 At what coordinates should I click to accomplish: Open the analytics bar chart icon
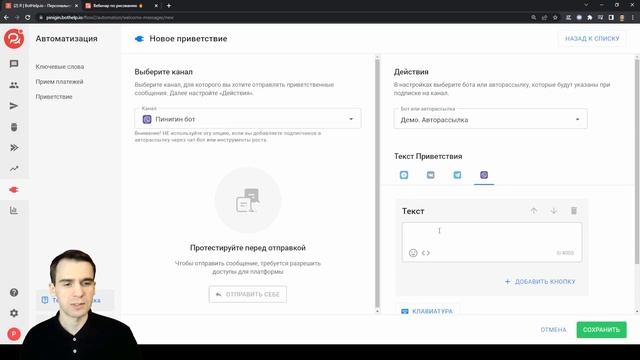coord(14,211)
